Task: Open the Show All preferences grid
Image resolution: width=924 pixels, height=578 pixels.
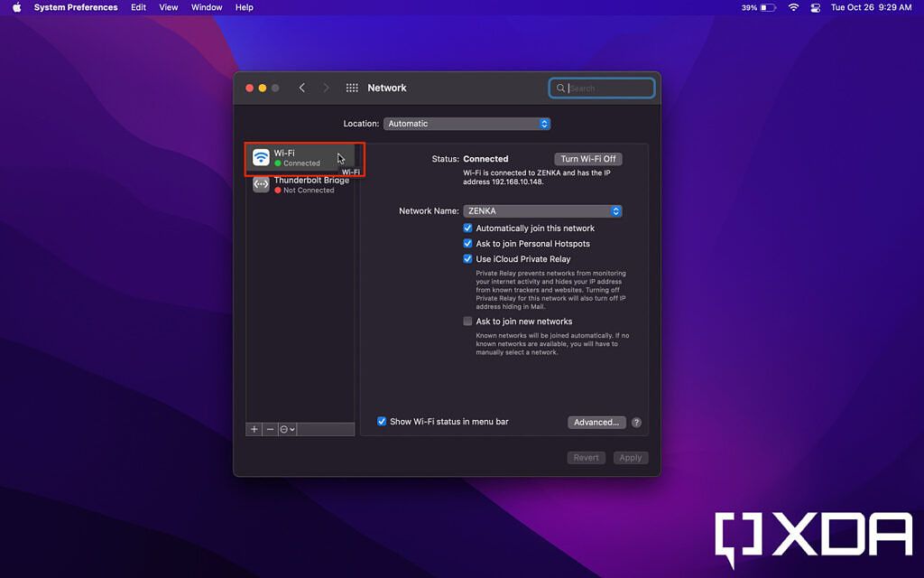Action: (x=352, y=88)
